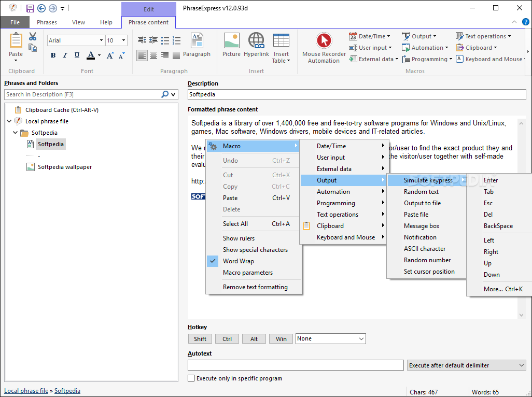Toggle the Alt hotkey modifier
532x397 pixels.
tap(254, 338)
